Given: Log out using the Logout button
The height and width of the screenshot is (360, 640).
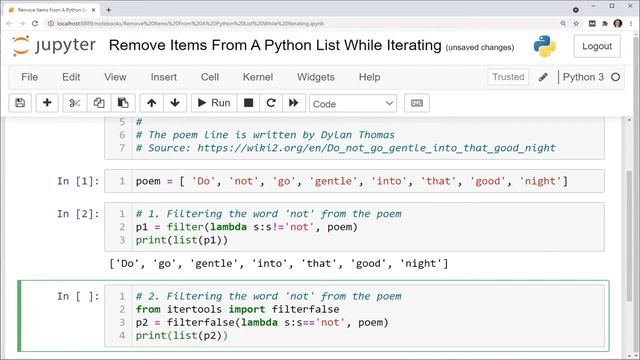Looking at the screenshot, I should click(x=597, y=46).
